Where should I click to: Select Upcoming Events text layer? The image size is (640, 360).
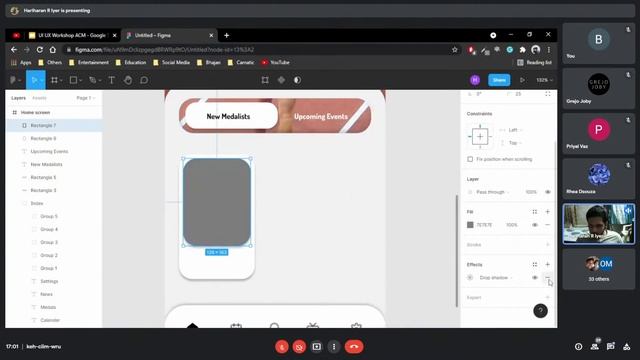point(54,151)
